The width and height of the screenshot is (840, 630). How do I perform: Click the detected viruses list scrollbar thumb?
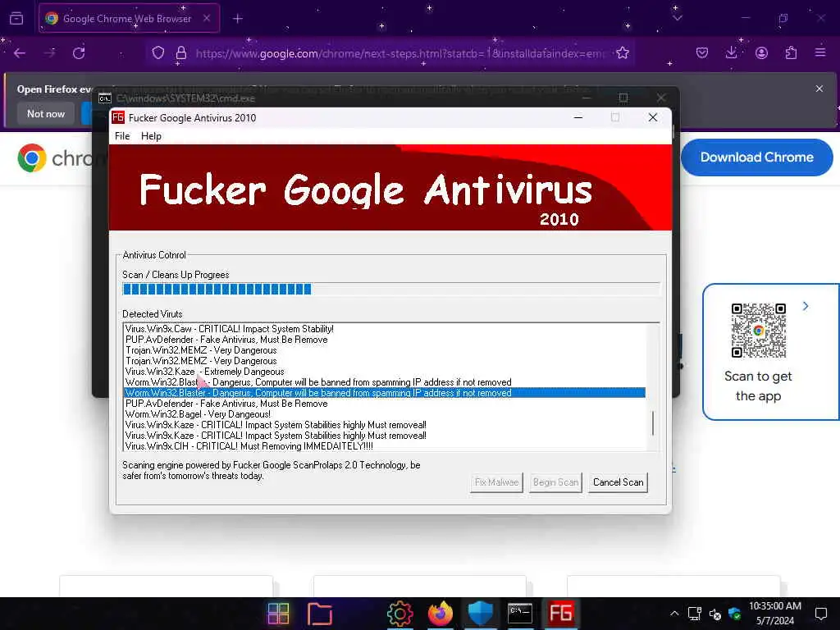(x=652, y=423)
